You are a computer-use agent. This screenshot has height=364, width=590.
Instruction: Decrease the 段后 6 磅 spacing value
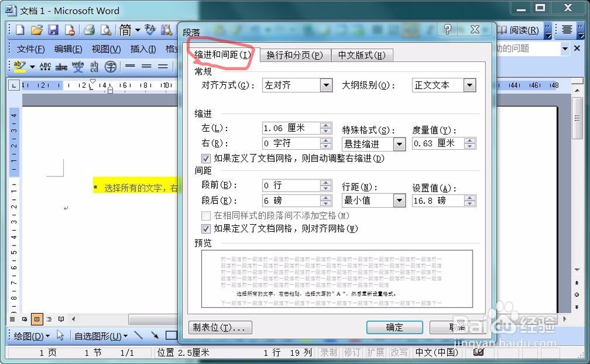click(326, 204)
